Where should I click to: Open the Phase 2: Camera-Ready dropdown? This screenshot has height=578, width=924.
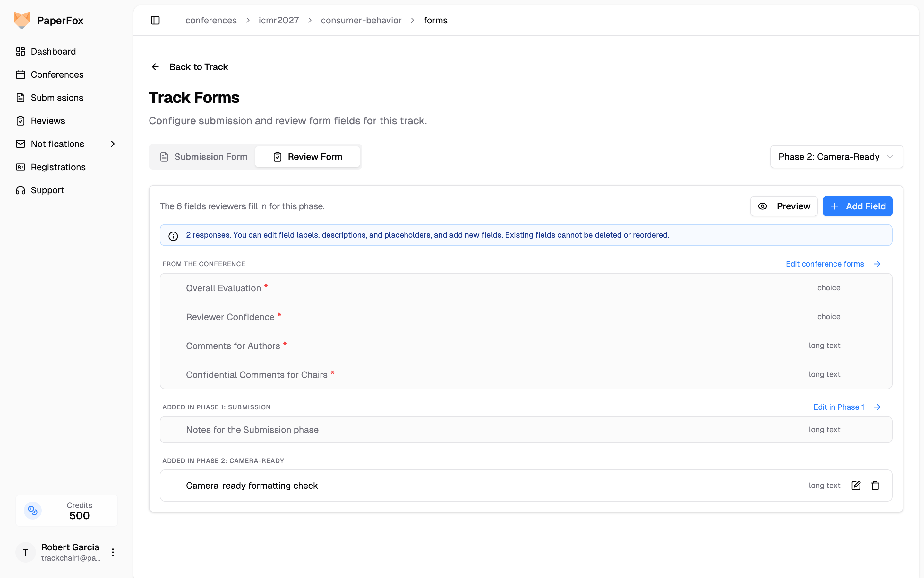click(836, 157)
